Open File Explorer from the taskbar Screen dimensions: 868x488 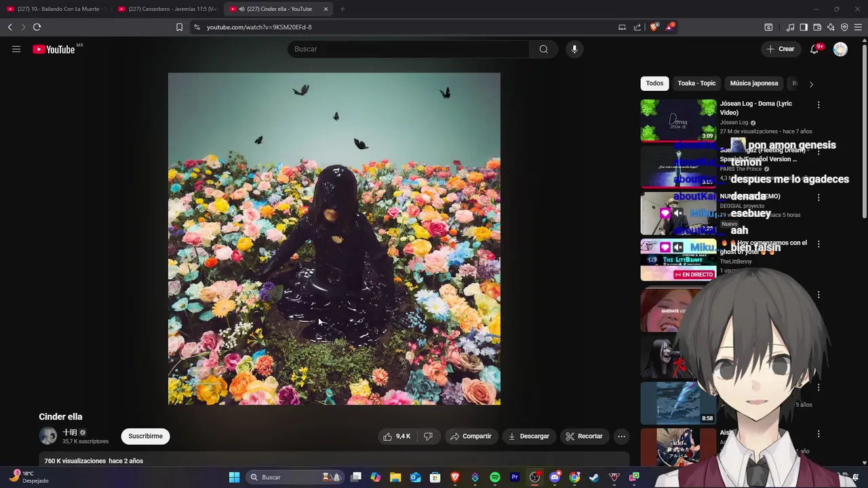point(395,477)
